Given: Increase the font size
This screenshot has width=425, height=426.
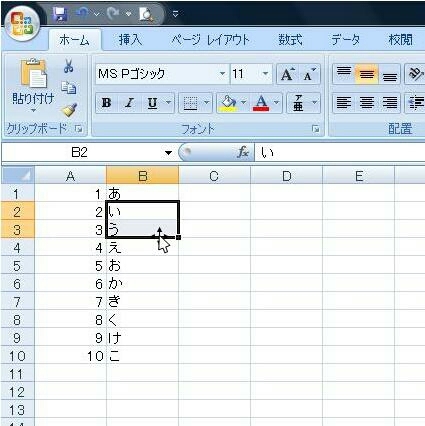Looking at the screenshot, I should [x=287, y=74].
